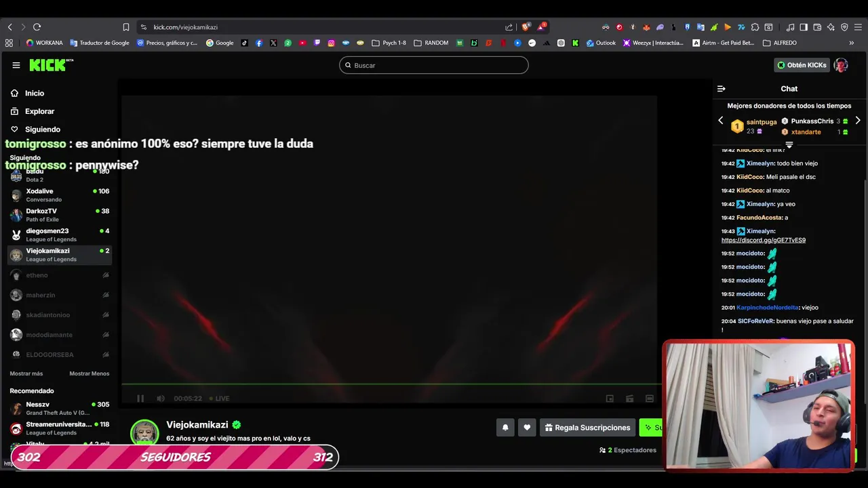Pause the live stream video
Screen dimensions: 868x488
(x=140, y=399)
